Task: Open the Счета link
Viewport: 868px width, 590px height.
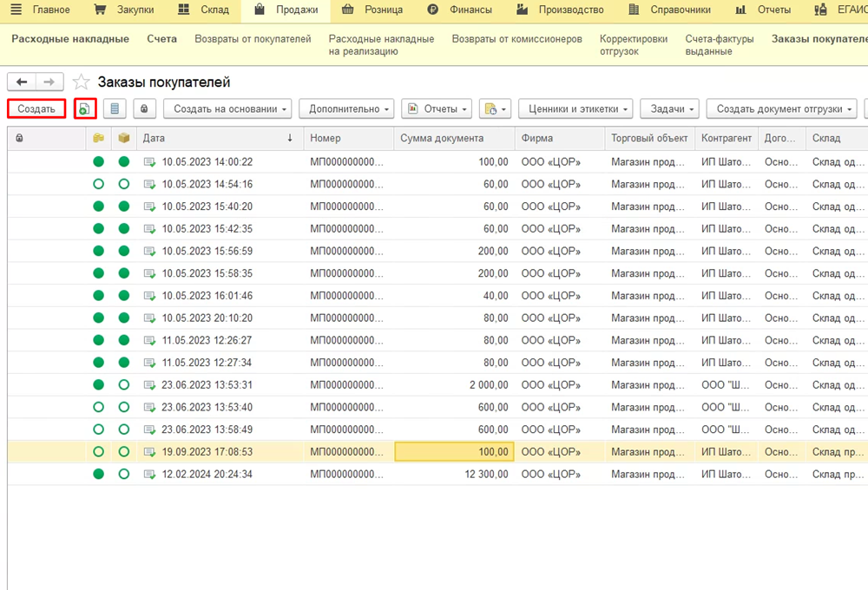Action: pyautogui.click(x=161, y=39)
